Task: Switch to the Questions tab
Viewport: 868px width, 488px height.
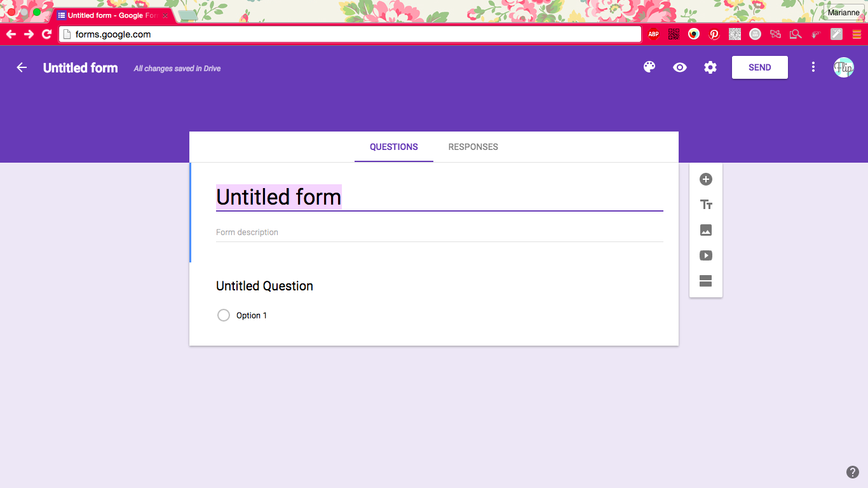Action: (x=394, y=147)
